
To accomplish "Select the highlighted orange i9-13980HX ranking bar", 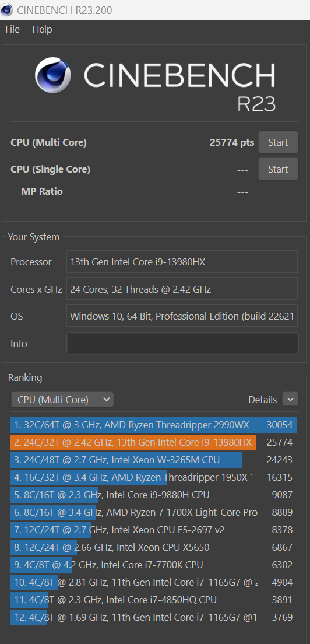I will [x=133, y=443].
